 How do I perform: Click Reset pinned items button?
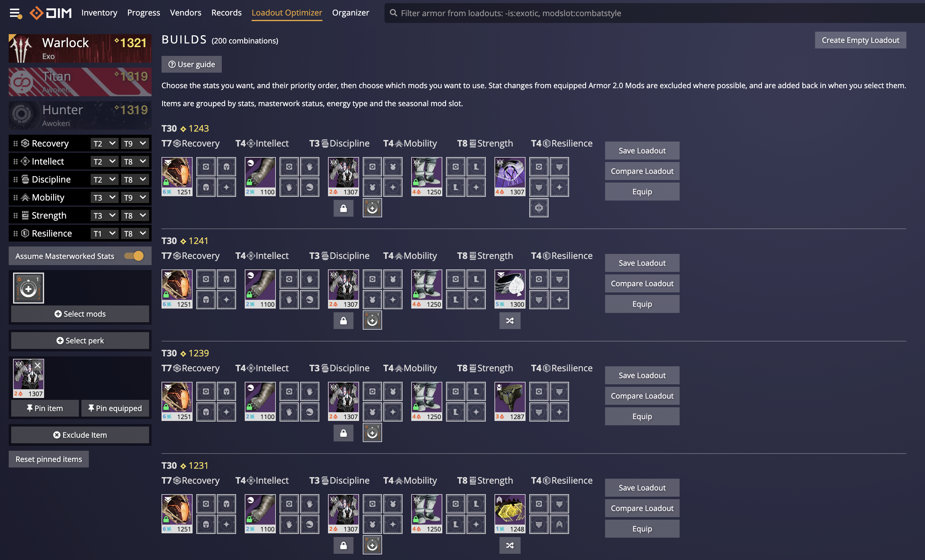click(49, 459)
